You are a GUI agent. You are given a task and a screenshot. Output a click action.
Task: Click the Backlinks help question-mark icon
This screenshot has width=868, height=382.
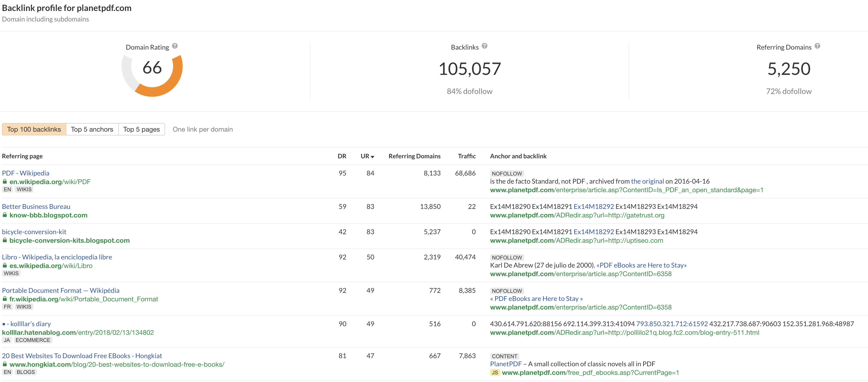point(484,46)
